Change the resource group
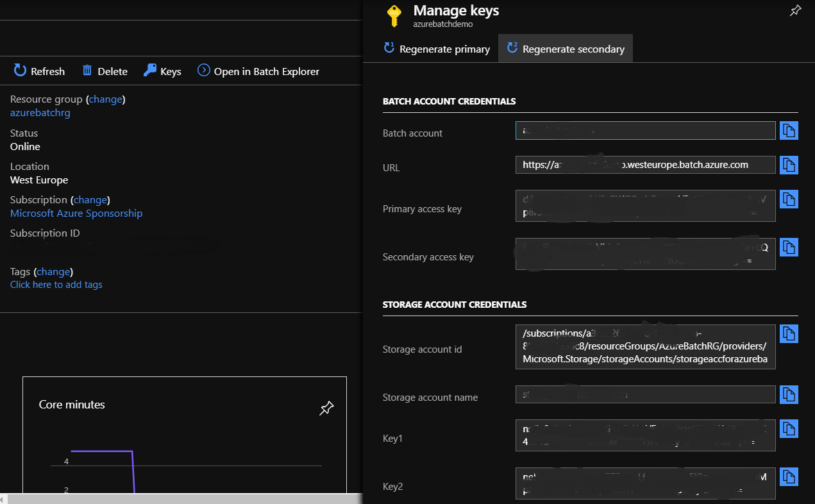The image size is (815, 504). (105, 99)
